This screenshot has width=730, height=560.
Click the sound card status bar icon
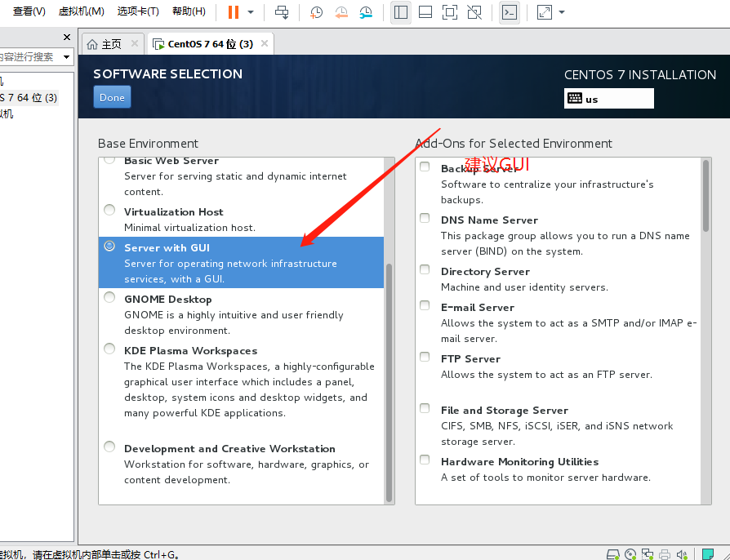pyautogui.click(x=682, y=554)
